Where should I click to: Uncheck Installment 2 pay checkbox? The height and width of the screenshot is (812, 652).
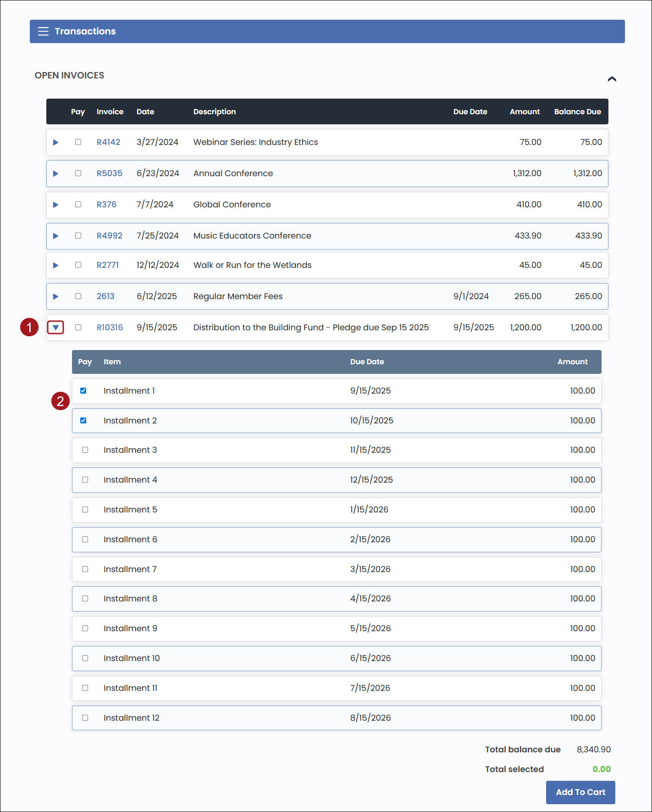tap(83, 421)
